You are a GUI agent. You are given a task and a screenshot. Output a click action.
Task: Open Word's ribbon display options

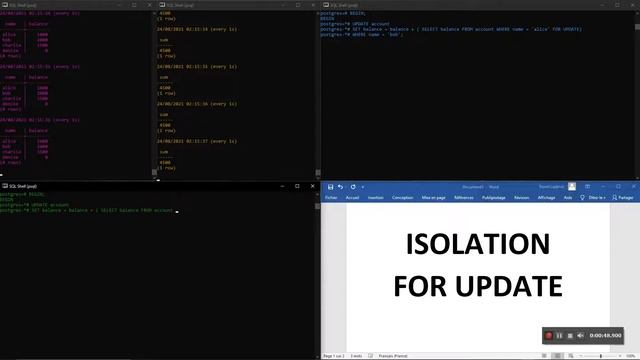[587, 187]
